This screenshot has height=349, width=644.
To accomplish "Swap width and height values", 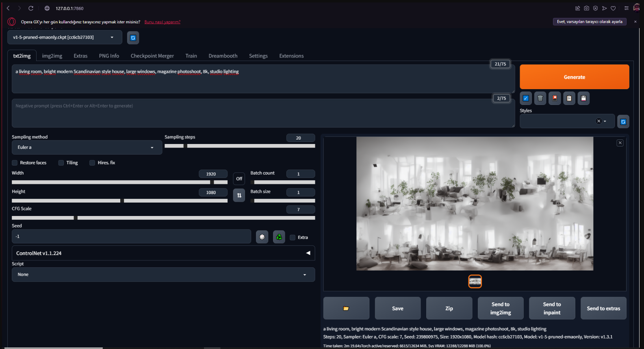I will [x=239, y=195].
